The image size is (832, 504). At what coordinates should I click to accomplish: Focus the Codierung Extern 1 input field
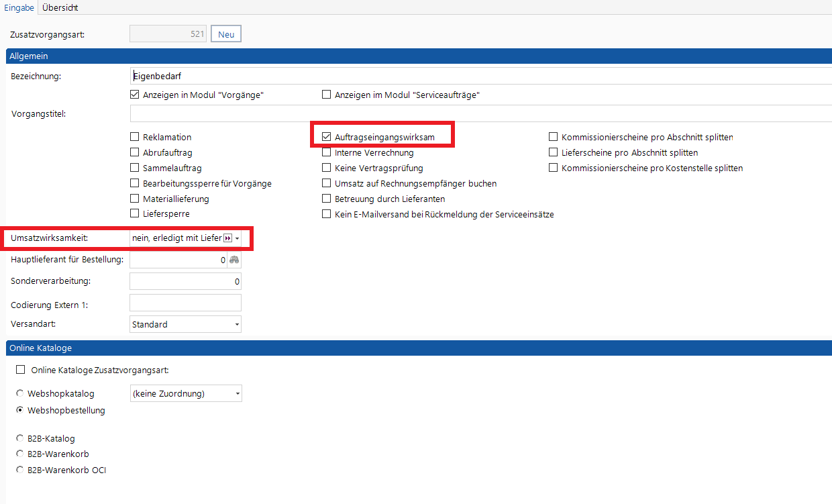pos(185,303)
